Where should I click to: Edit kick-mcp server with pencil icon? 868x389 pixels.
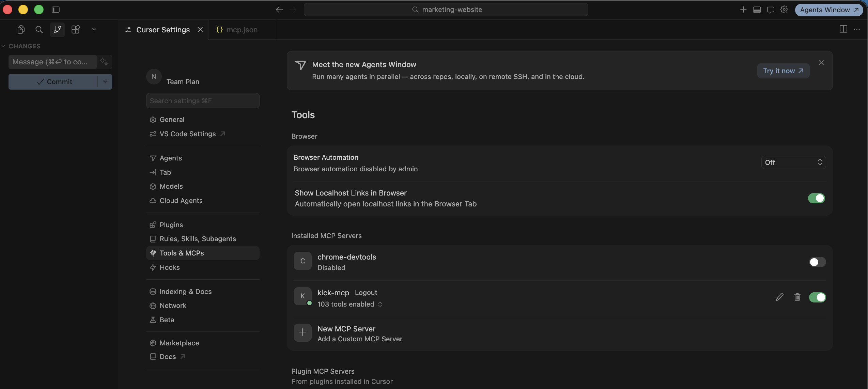(x=779, y=297)
